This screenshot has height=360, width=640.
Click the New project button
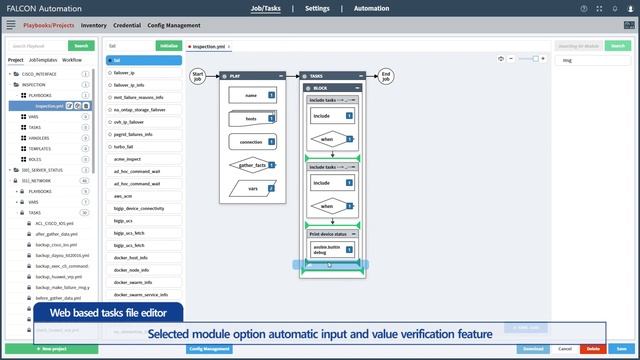click(52, 349)
